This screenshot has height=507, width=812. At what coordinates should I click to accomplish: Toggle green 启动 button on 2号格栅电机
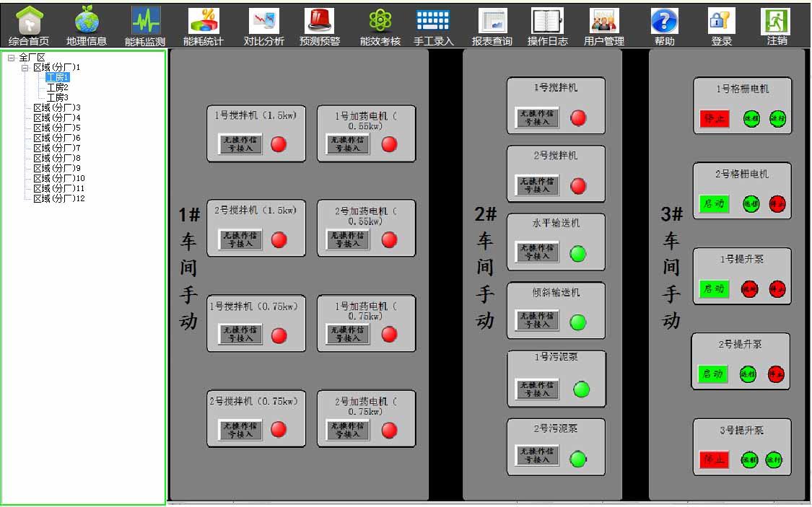715,204
